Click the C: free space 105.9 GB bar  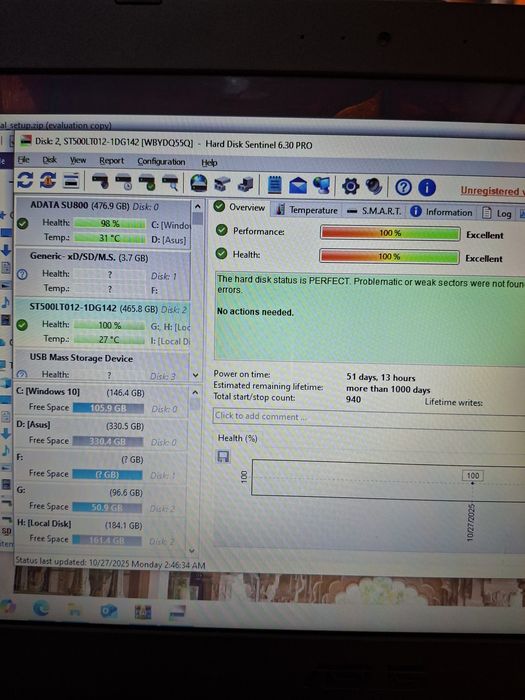(108, 408)
